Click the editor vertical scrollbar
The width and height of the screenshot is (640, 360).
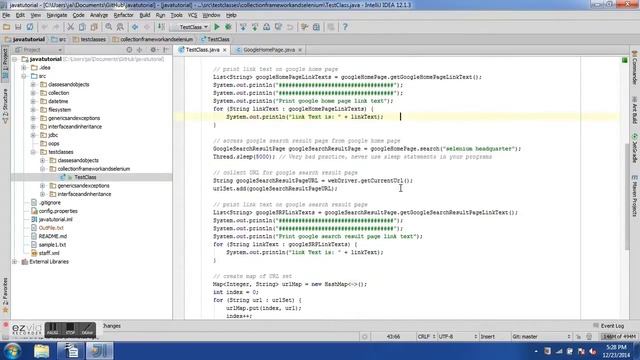pos(627,196)
